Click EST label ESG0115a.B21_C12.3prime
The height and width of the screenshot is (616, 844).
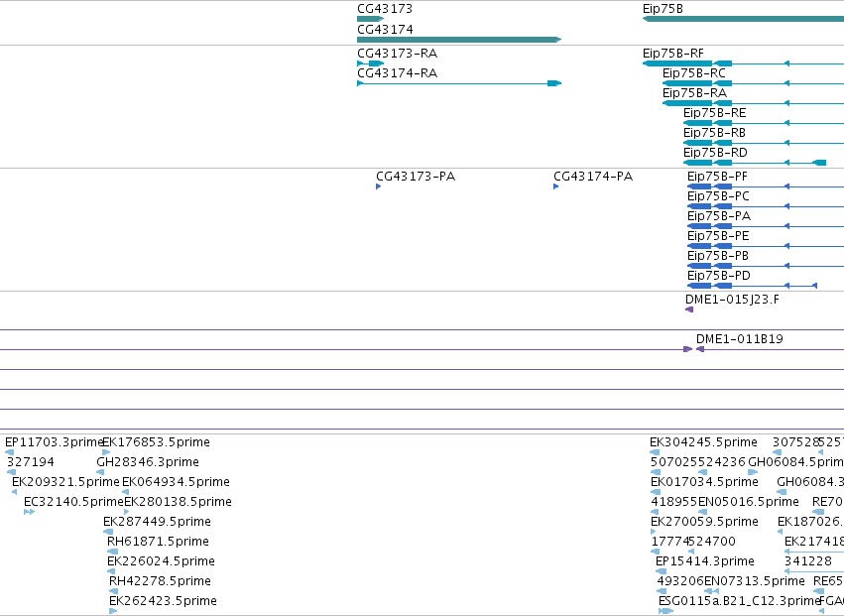[739, 602]
